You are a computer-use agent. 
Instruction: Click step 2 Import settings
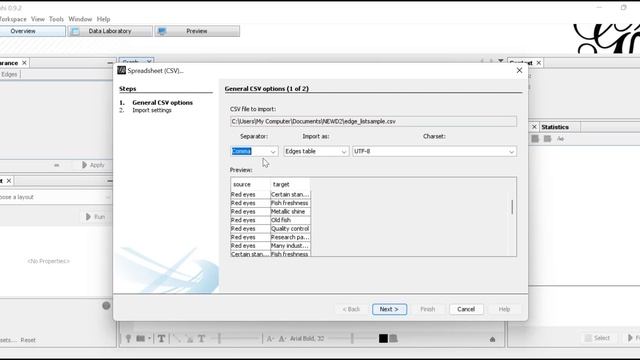[152, 110]
